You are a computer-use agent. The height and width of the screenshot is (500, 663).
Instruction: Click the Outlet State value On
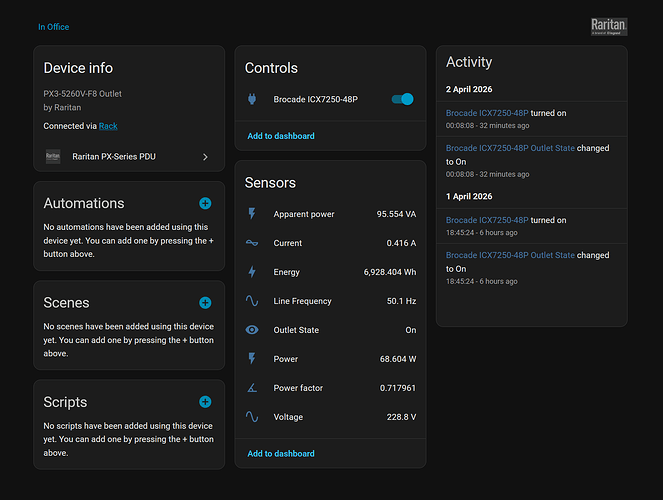[x=411, y=330]
